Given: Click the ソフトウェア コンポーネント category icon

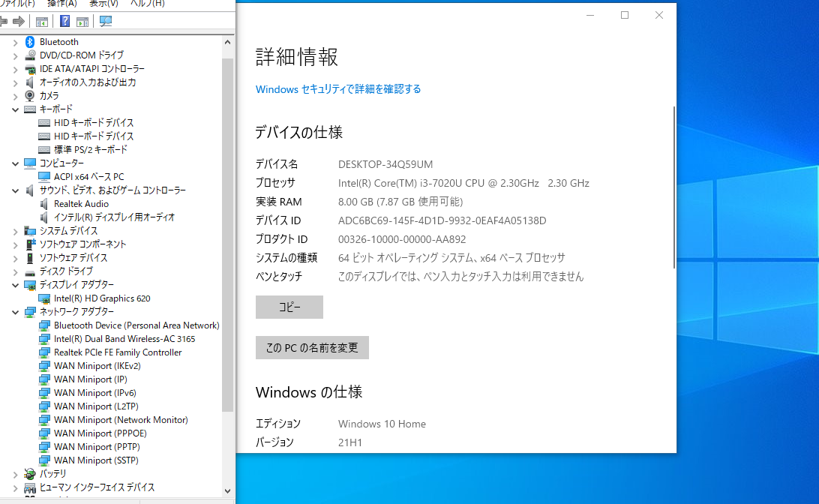Looking at the screenshot, I should point(30,244).
